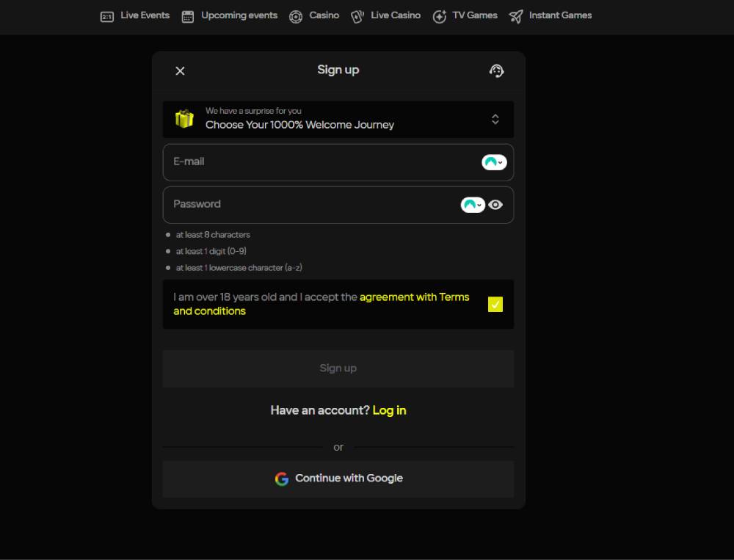Click the TV Games sparkle icon
The image size is (734, 560).
coord(440,16)
